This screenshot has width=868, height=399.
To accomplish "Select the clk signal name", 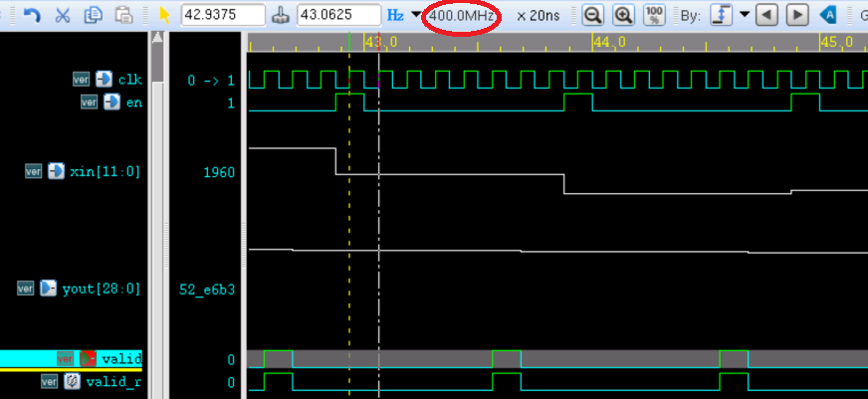I will click(129, 80).
